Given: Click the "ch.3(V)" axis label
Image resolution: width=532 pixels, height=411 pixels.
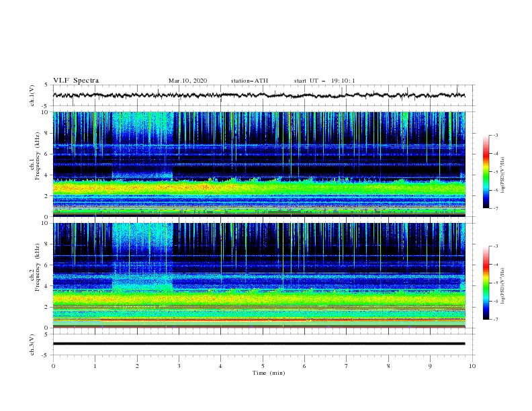Looking at the screenshot, I should (x=32, y=345).
